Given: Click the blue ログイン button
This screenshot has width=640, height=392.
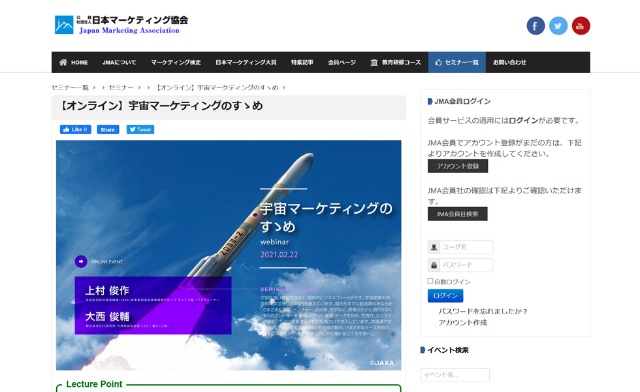Looking at the screenshot, I should click(445, 296).
